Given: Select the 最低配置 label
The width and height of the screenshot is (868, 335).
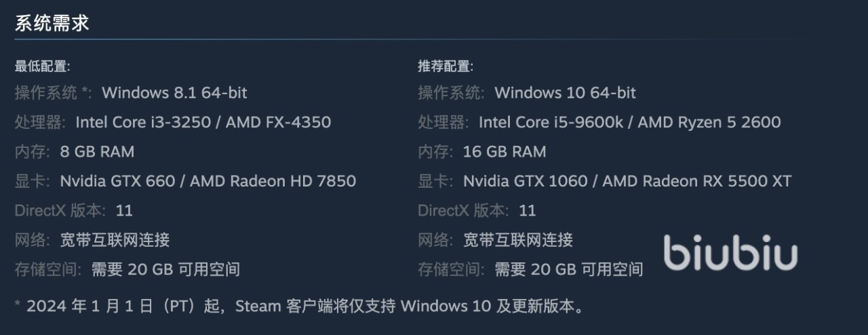Looking at the screenshot, I should 42,66.
